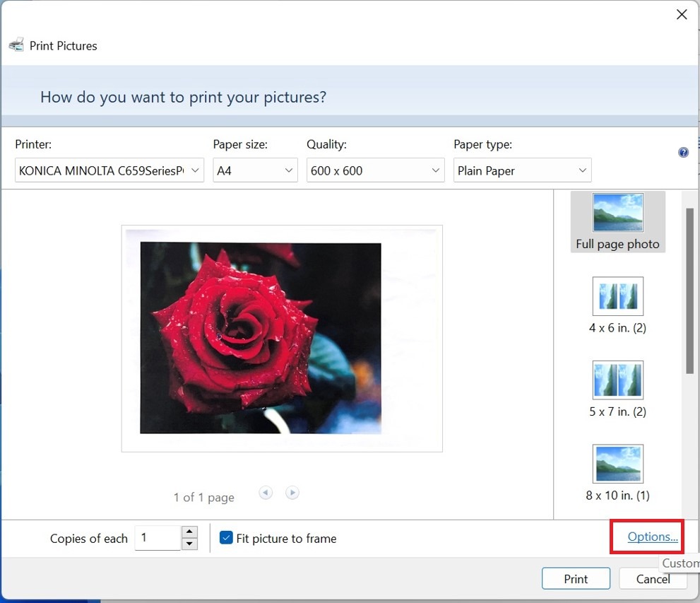700x603 pixels.
Task: Click the Copies of each number field
Action: (x=158, y=538)
